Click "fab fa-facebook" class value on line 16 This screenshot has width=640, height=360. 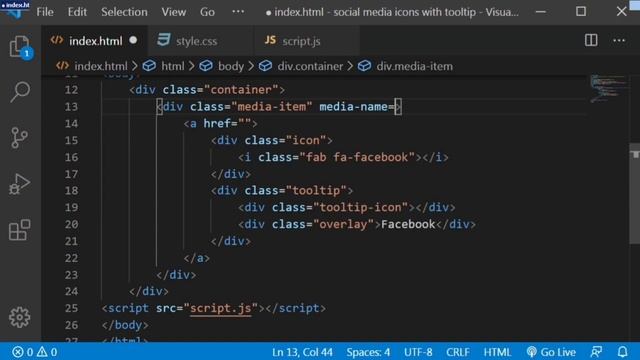point(357,157)
